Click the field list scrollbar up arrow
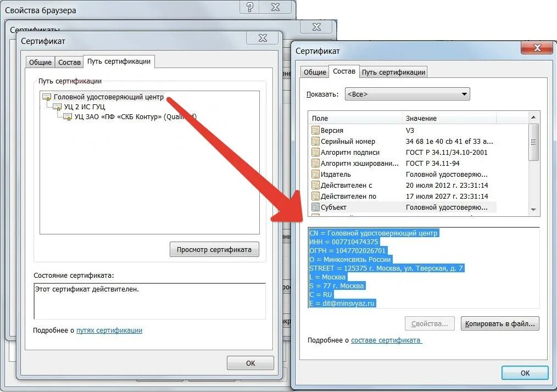The height and width of the screenshot is (392, 557). pos(533,117)
